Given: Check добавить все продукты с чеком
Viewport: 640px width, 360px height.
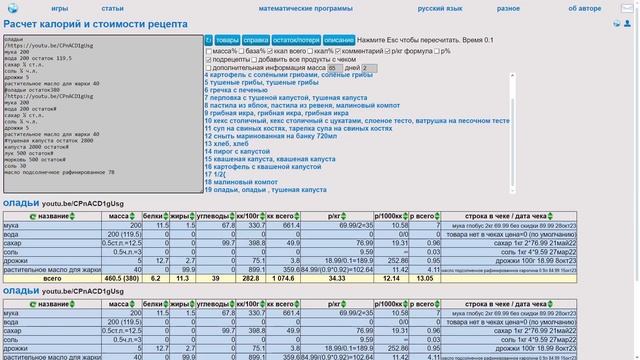Looking at the screenshot, I should point(254,60).
